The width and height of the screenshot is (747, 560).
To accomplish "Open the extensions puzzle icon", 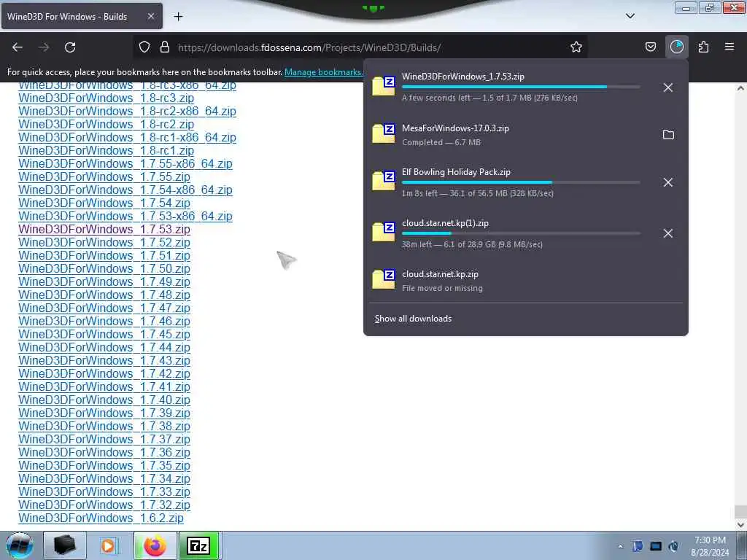I will coord(703,47).
